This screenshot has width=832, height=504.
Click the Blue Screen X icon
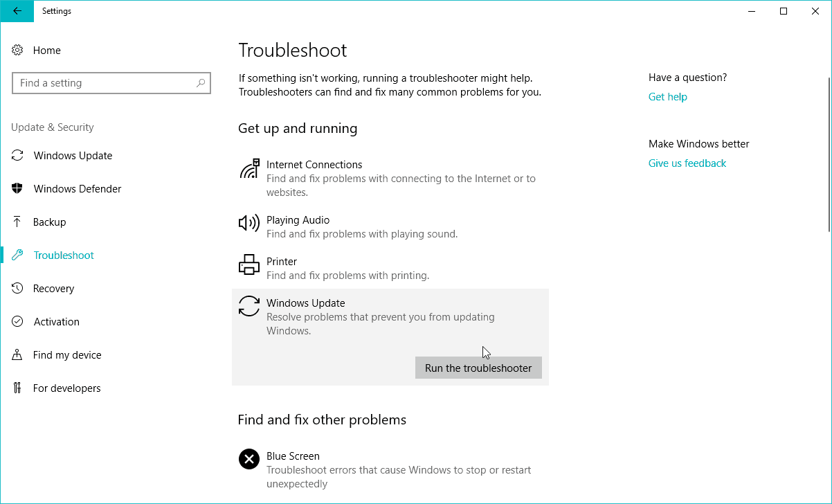click(249, 459)
